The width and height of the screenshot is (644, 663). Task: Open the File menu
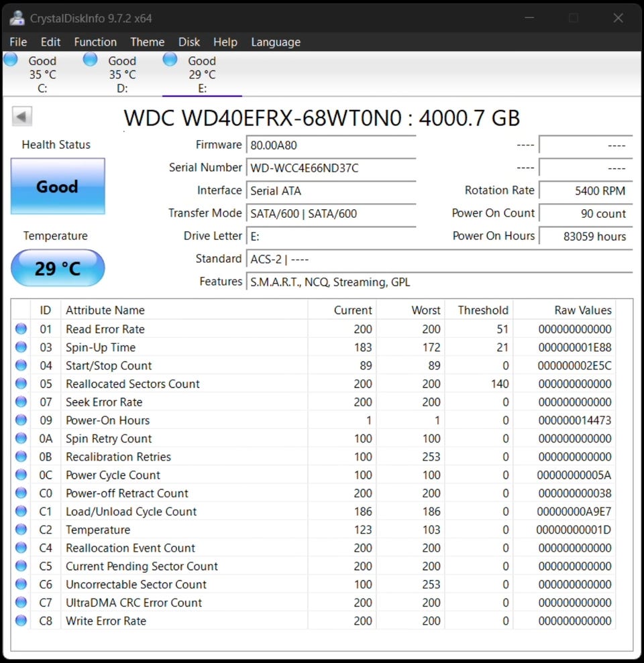point(18,42)
